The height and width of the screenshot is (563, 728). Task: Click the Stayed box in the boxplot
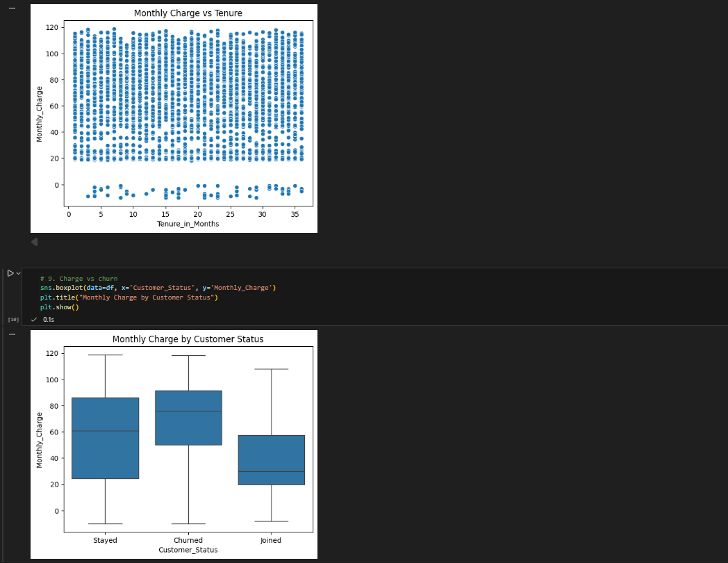coord(105,438)
